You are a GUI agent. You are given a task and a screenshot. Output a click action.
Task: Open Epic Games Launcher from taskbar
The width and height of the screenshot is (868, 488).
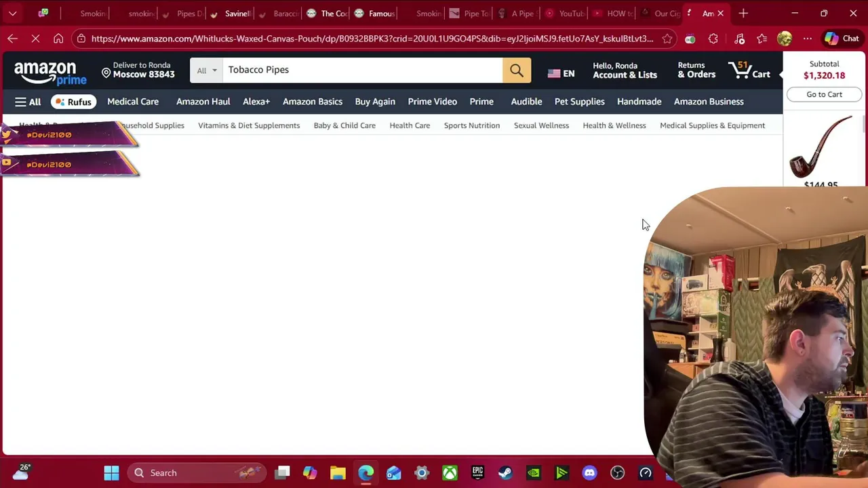click(477, 472)
